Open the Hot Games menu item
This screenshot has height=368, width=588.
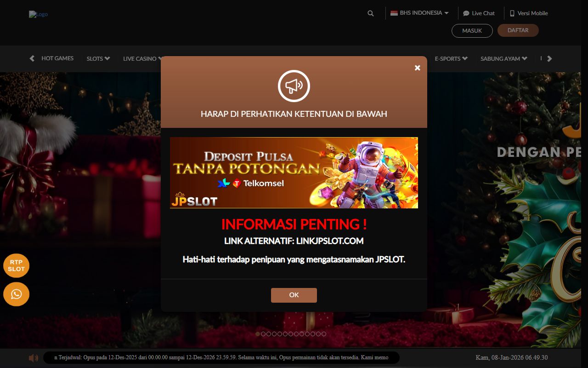[x=57, y=58]
